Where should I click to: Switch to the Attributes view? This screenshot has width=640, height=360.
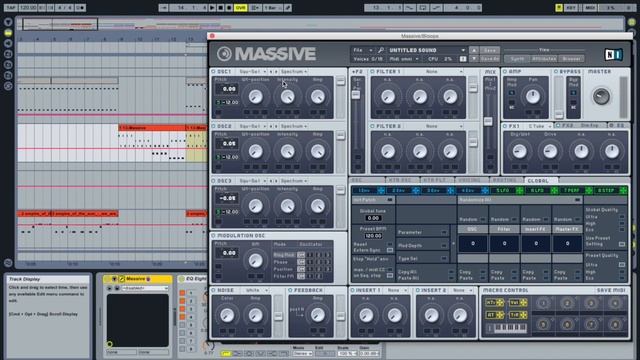pyautogui.click(x=544, y=59)
